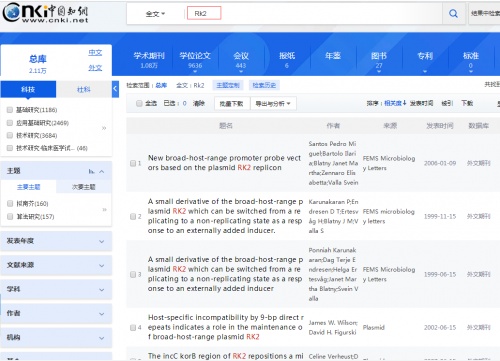Open the 检索历史 button
Screen dimensions: 500x361
[264, 85]
